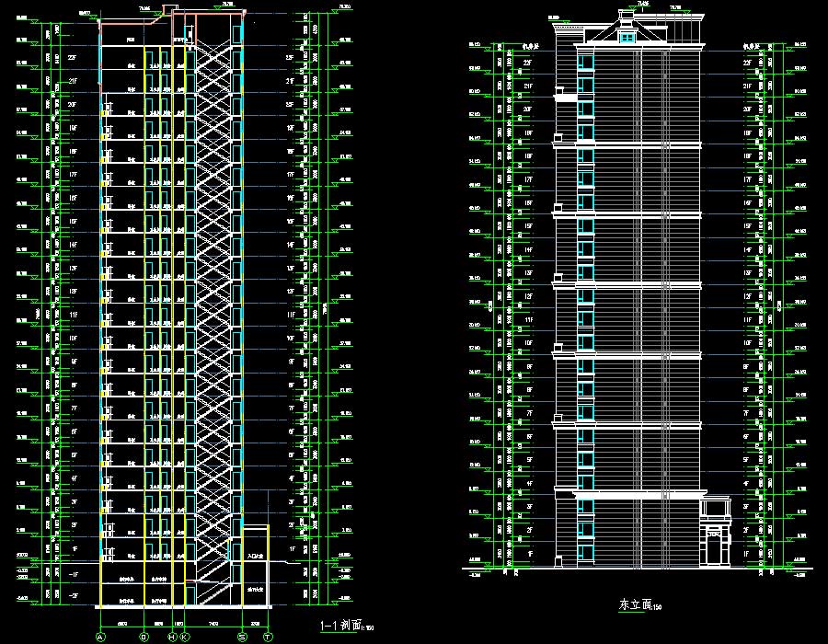The height and width of the screenshot is (644, 828).
Task: Select "11F" label left of the 1-1 section
Action: coord(74,315)
